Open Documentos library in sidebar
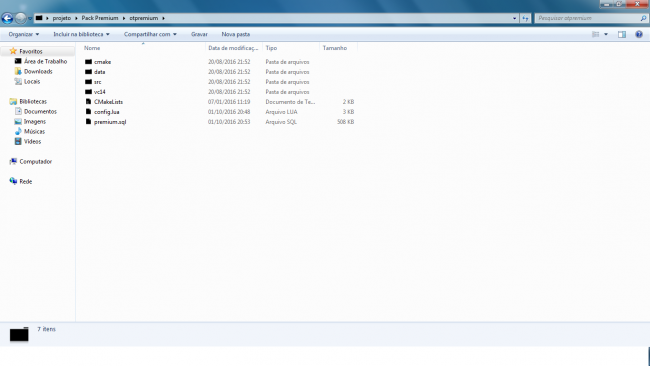This screenshot has height=366, width=650. 40,111
